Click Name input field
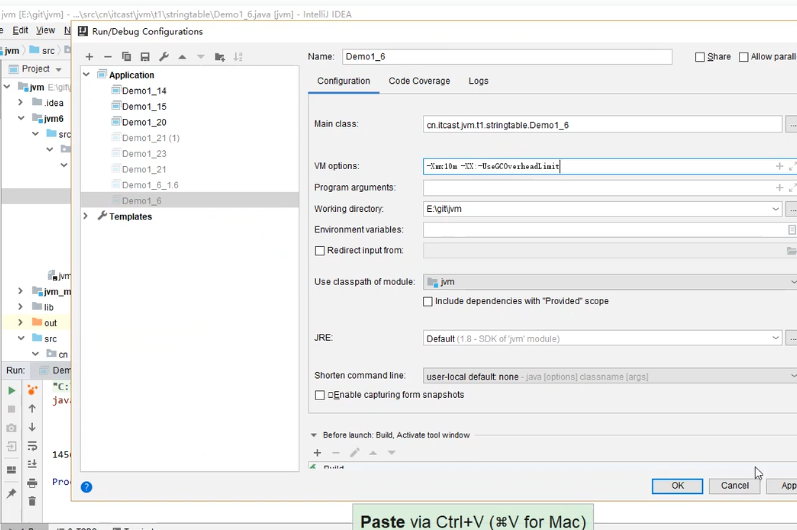The width and height of the screenshot is (797, 530). click(507, 57)
